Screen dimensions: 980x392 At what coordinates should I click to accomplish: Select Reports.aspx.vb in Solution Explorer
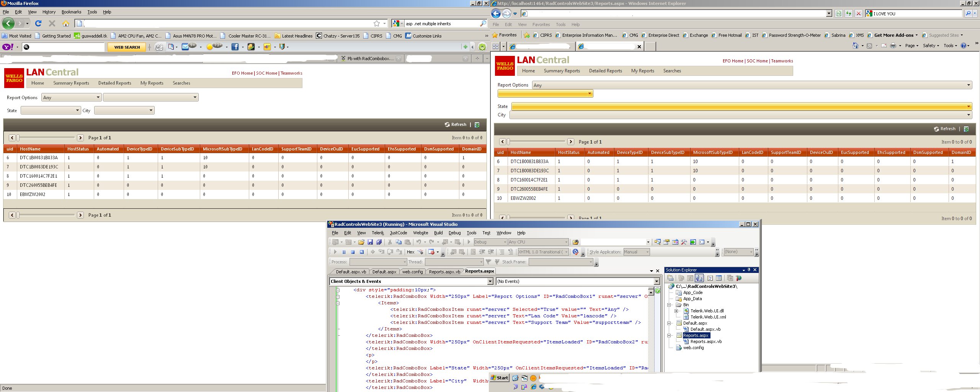pyautogui.click(x=706, y=341)
